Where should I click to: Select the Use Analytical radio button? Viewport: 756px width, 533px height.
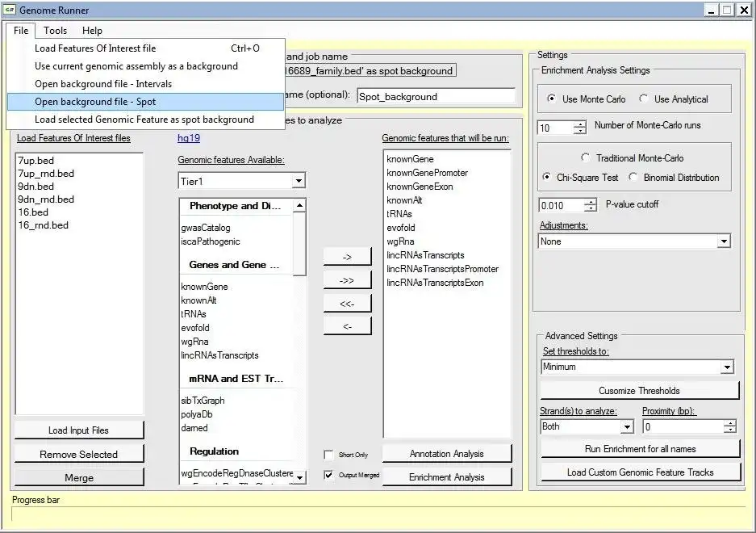643,99
